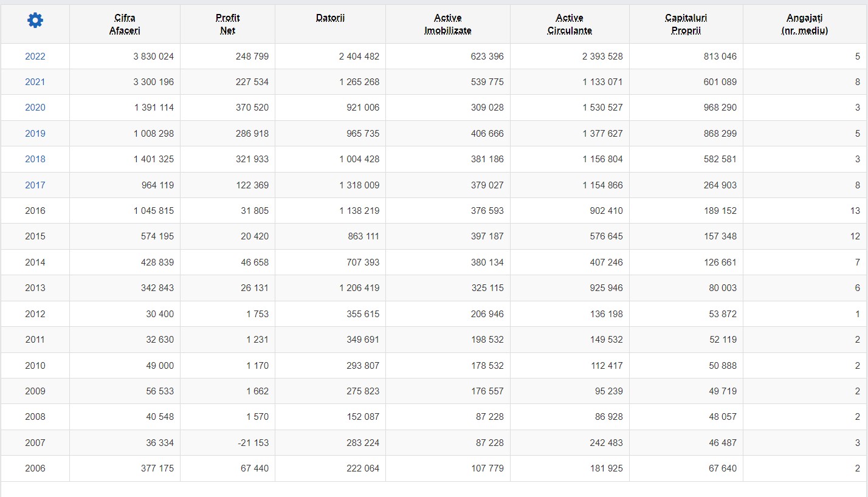Click the fixed assets value 623 396
The height and width of the screenshot is (497, 868).
point(487,57)
